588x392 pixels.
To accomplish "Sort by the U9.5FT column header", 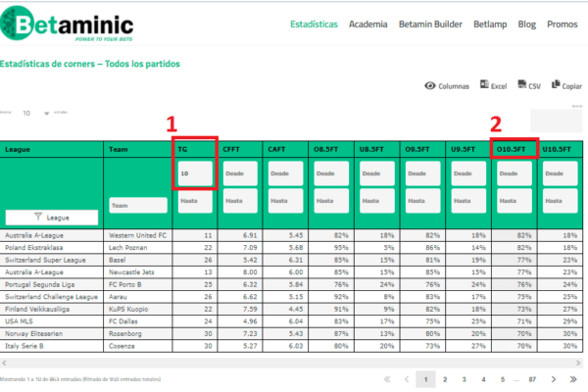I will click(x=468, y=149).
